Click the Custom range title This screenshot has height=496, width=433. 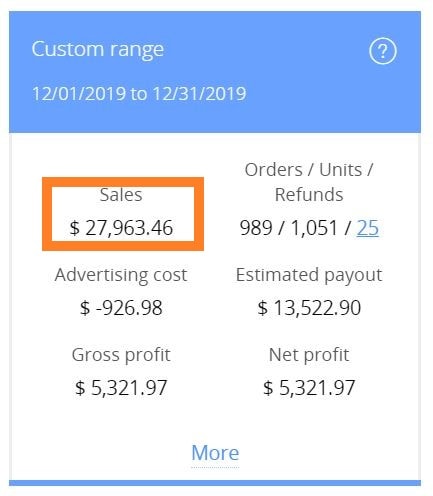pyautogui.click(x=98, y=49)
